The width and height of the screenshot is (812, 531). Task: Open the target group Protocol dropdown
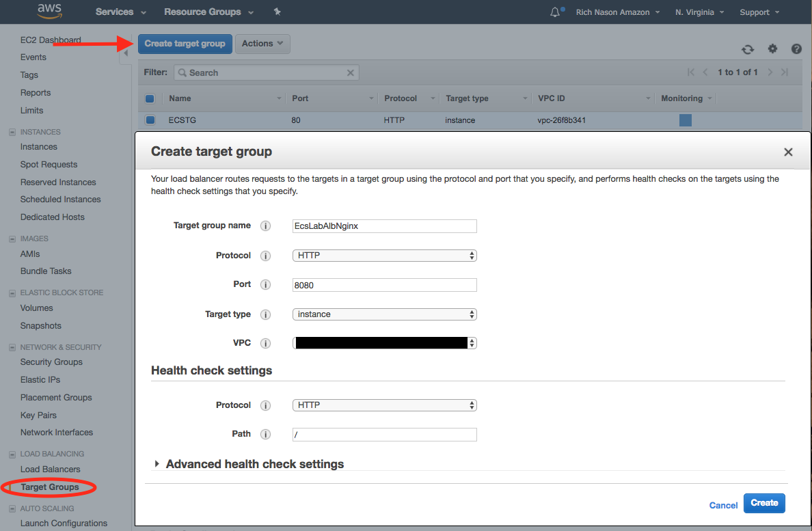pos(384,256)
